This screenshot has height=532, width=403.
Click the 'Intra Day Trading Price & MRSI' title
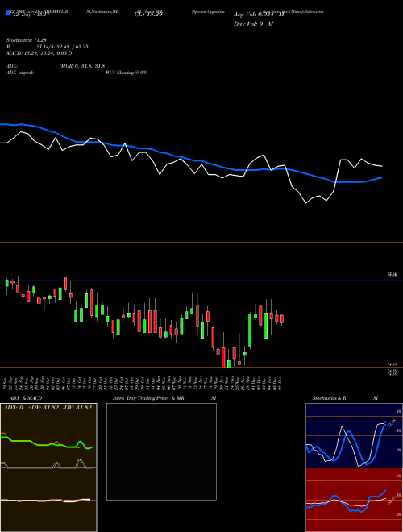(164, 398)
